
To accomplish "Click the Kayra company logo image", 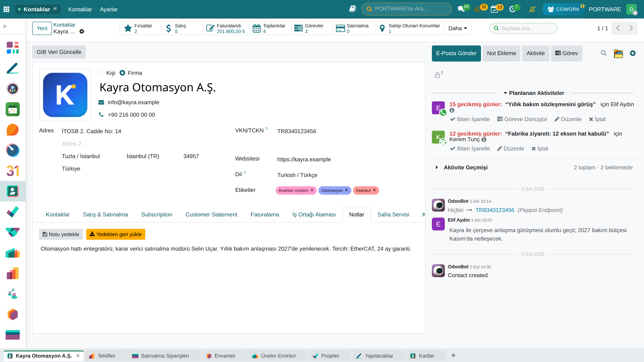I will coord(65,95).
